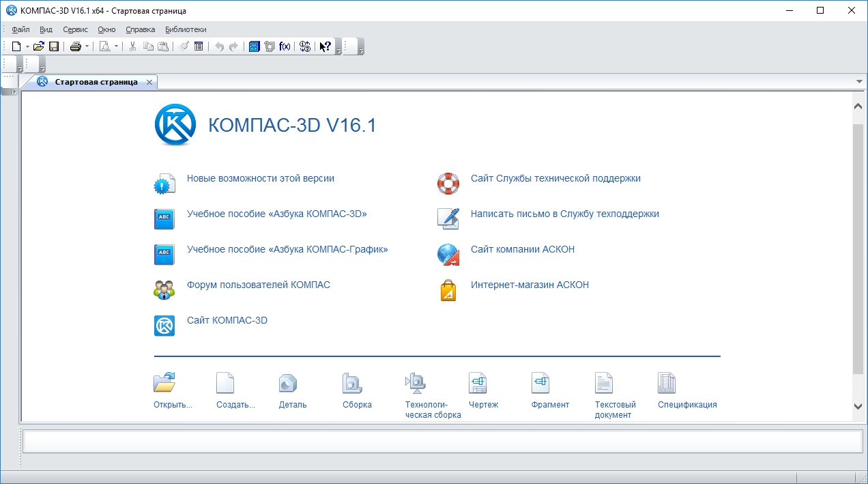This screenshot has width=868, height=484.
Task: Create a new Деталь document
Action: pos(288,384)
